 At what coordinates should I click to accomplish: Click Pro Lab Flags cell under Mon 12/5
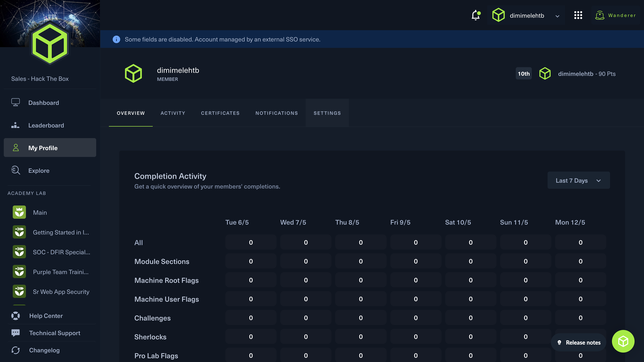tap(580, 355)
